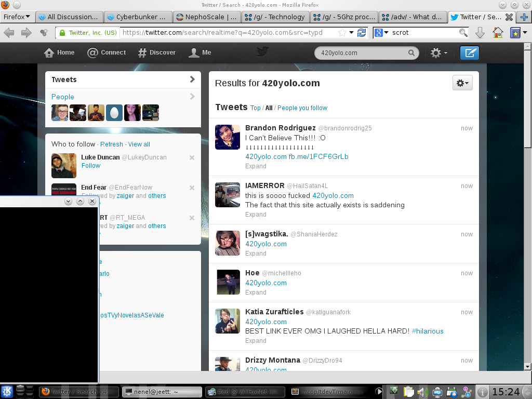Image resolution: width=532 pixels, height=399 pixels.
Task: Refresh the Who to follow suggestions
Action: pos(112,144)
